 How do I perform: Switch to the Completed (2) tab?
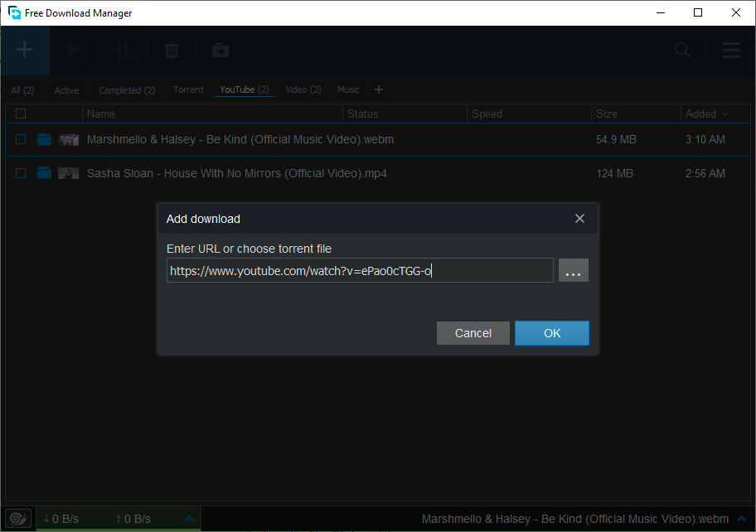(x=127, y=90)
